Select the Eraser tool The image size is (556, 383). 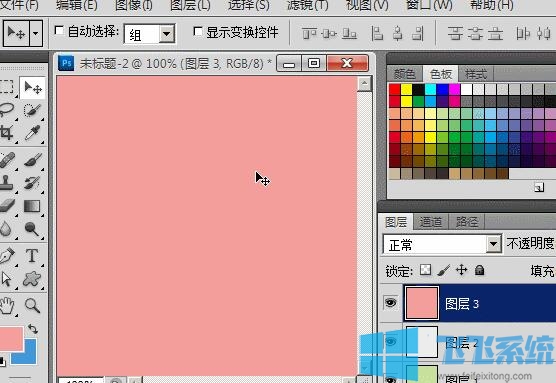(x=6, y=206)
